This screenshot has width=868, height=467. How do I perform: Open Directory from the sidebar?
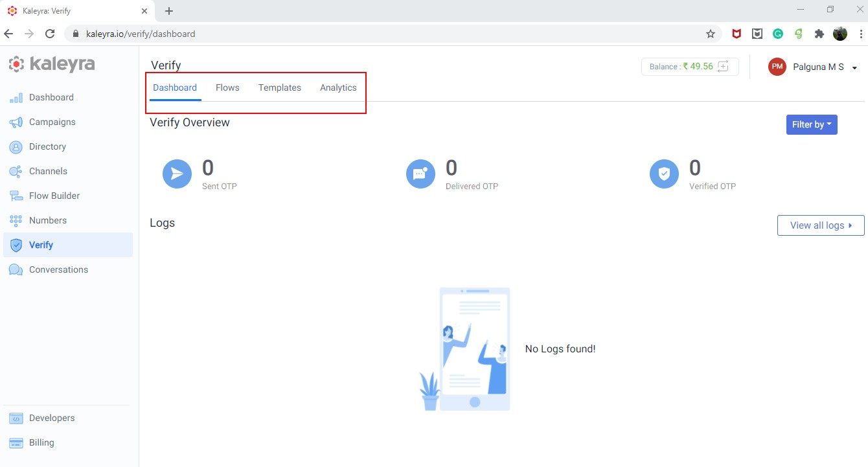pos(68,146)
